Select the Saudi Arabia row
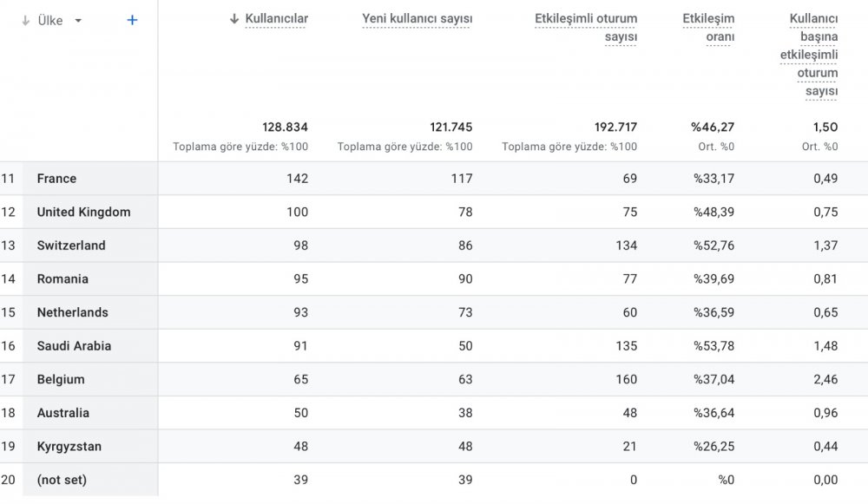Screen dimensions: 868x504 [x=434, y=346]
